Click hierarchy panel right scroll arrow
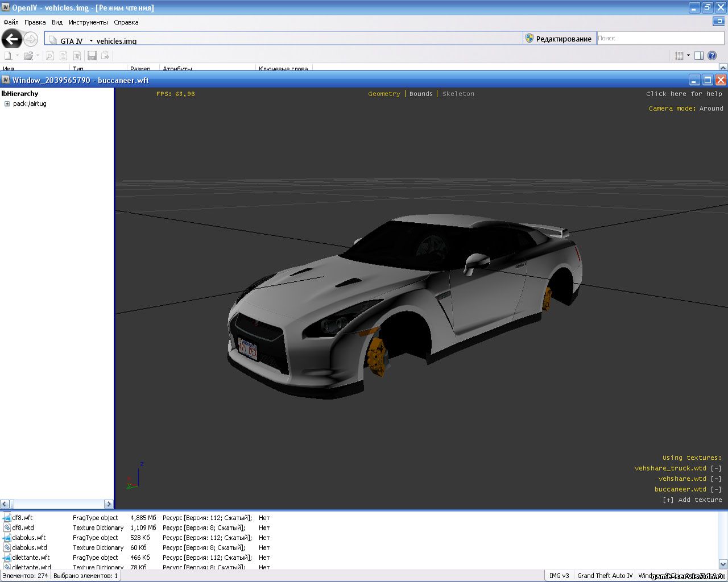728x582 pixels. tap(109, 504)
